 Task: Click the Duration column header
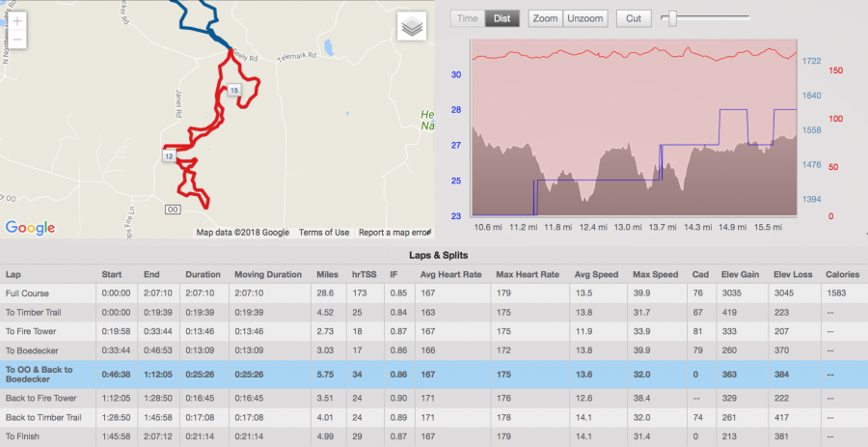pos(203,274)
